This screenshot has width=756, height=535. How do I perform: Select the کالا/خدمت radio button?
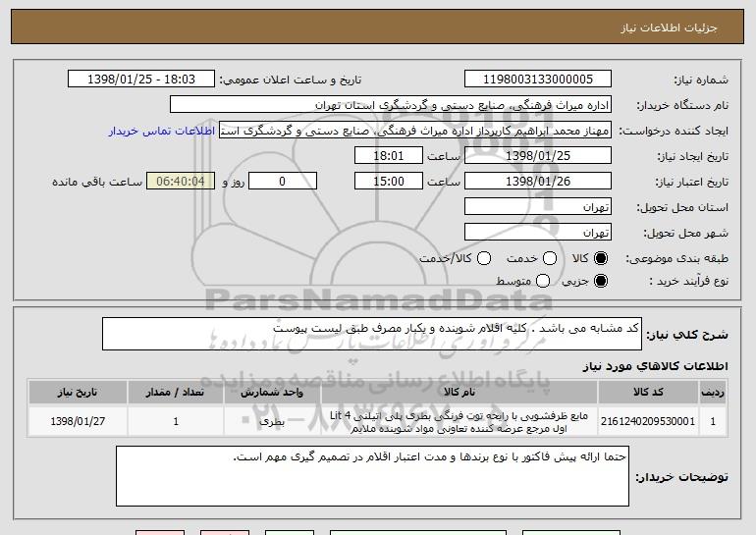click(484, 258)
